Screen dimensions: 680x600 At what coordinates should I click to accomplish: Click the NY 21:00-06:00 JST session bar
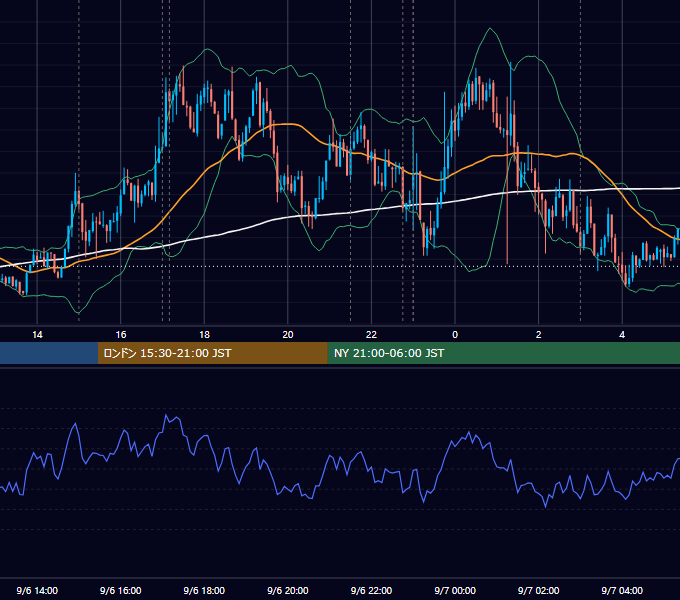click(x=503, y=353)
